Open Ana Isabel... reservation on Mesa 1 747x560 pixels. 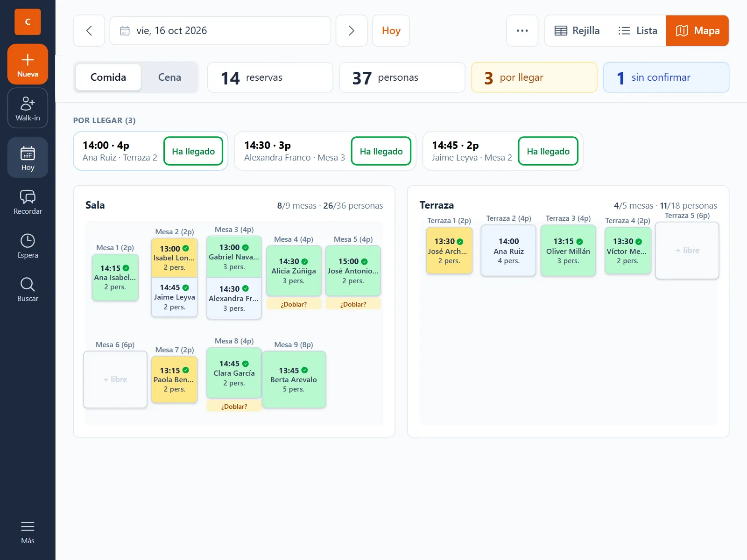coord(115,277)
